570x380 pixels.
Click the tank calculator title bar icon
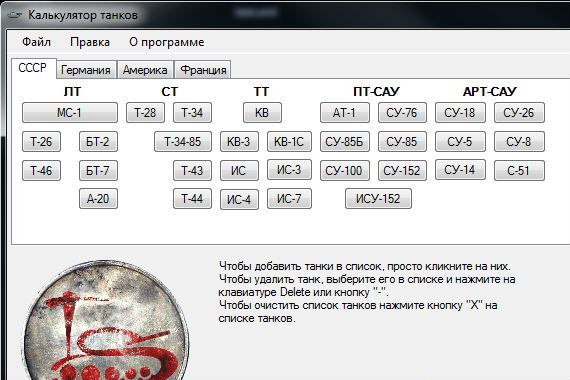pyautogui.click(x=15, y=15)
